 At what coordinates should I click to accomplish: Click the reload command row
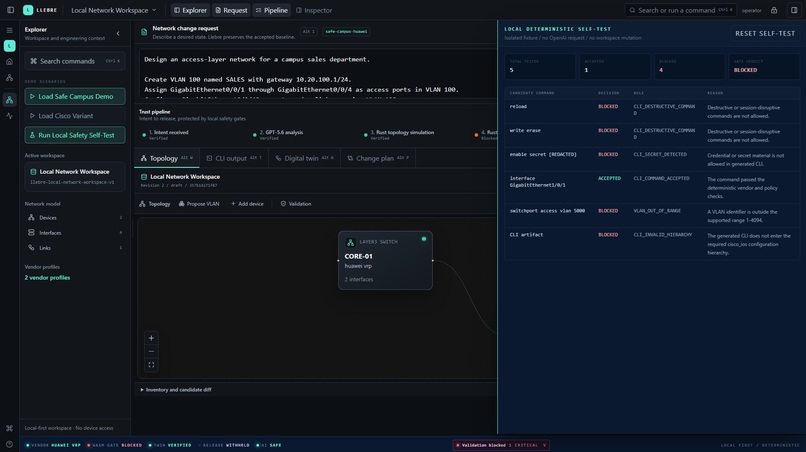(x=652, y=112)
